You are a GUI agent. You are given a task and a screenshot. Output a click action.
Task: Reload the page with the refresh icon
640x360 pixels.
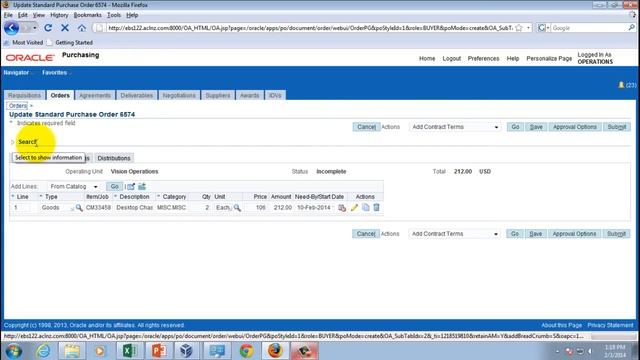[48, 28]
